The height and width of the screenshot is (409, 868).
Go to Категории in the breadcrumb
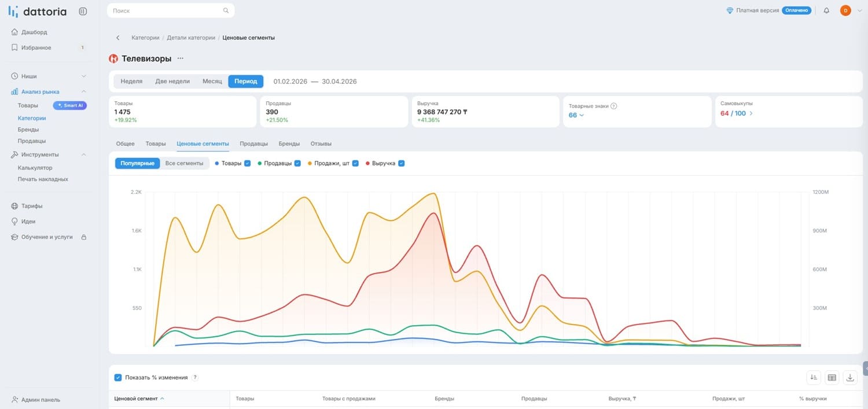(145, 38)
